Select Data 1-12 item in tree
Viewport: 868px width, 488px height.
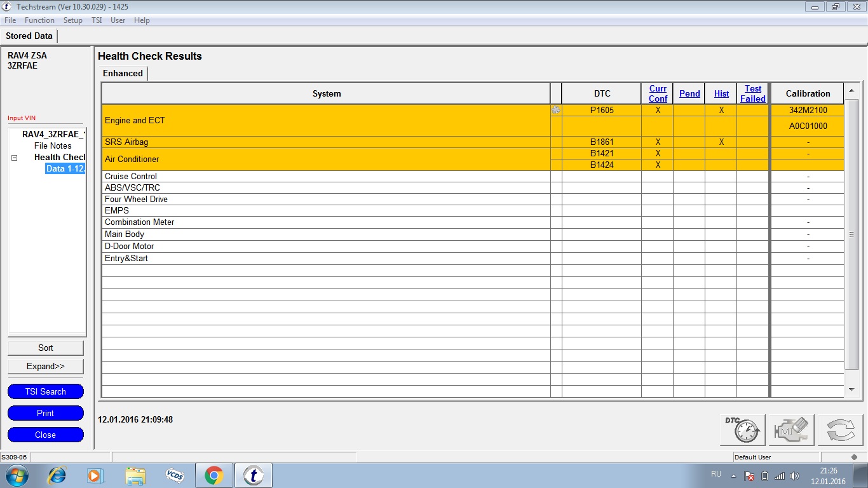[65, 169]
